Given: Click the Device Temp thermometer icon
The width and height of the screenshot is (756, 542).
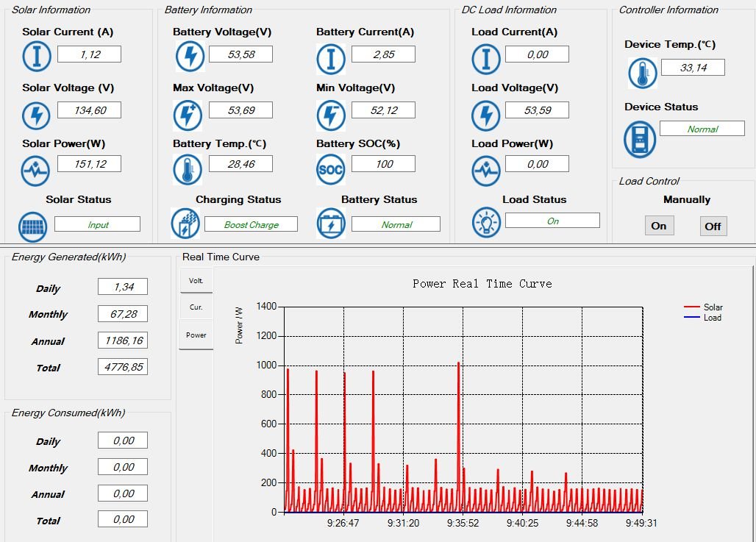Looking at the screenshot, I should coord(642,74).
